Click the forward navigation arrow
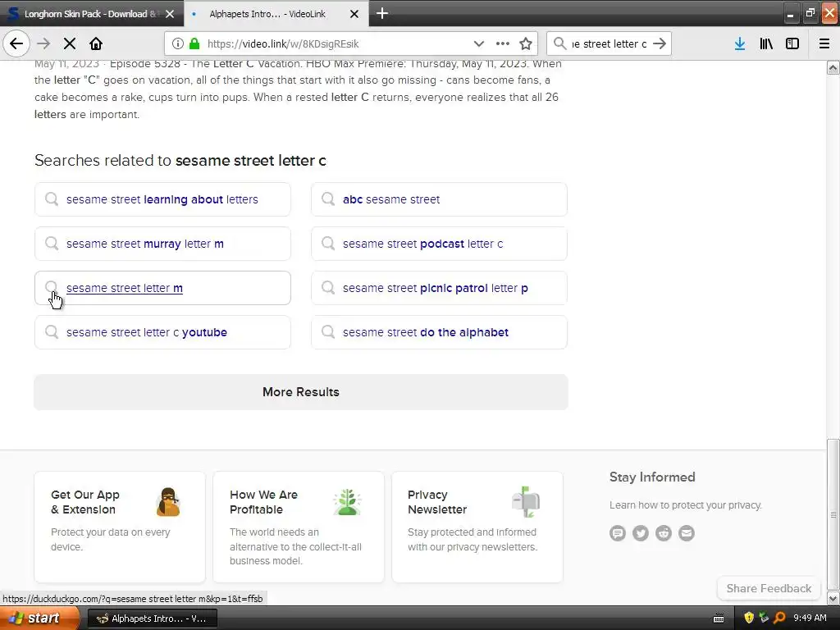 [x=43, y=43]
